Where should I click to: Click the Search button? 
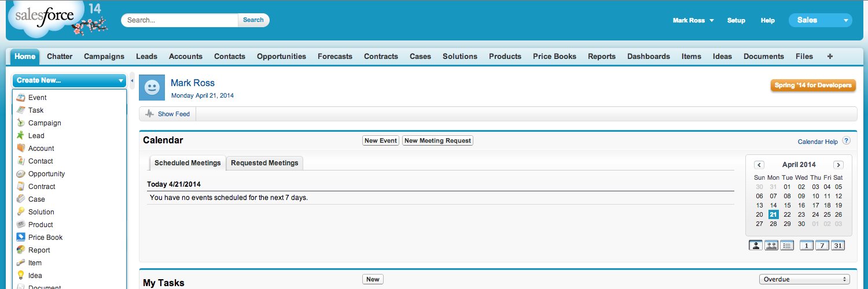[253, 20]
